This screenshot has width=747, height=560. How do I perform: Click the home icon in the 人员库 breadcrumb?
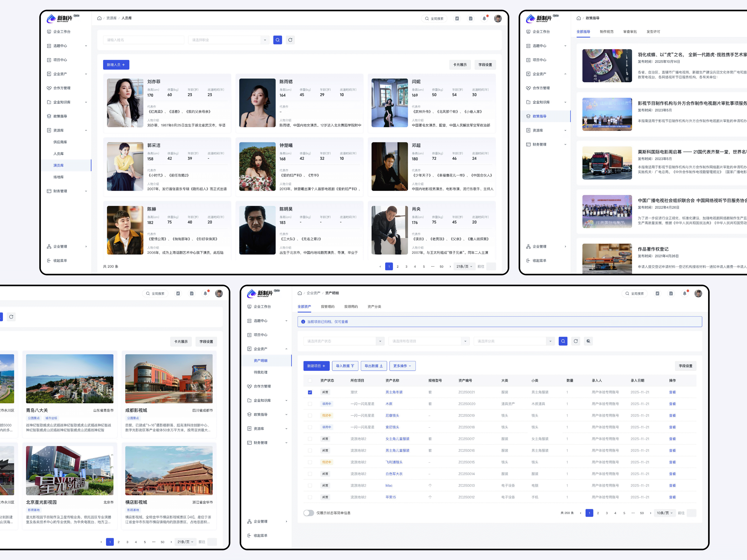tap(99, 18)
